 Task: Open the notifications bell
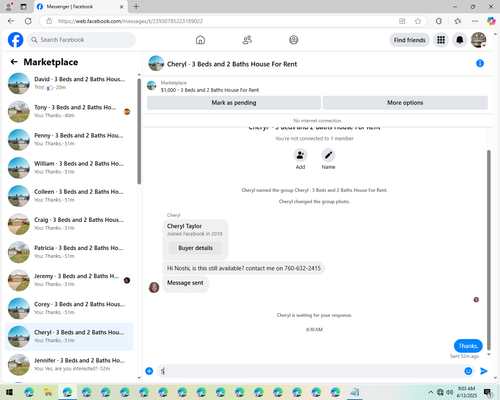point(460,40)
